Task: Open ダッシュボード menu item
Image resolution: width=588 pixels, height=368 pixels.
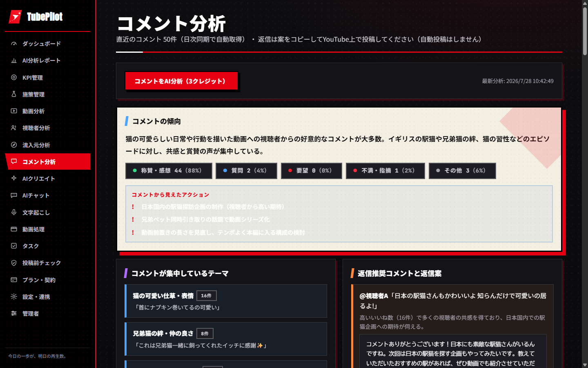Action: [48, 44]
